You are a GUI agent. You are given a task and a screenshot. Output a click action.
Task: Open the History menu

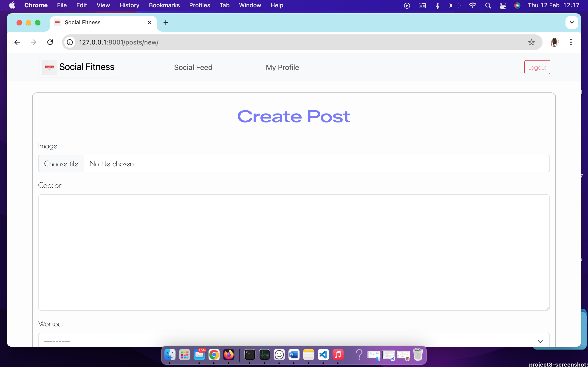click(x=129, y=5)
